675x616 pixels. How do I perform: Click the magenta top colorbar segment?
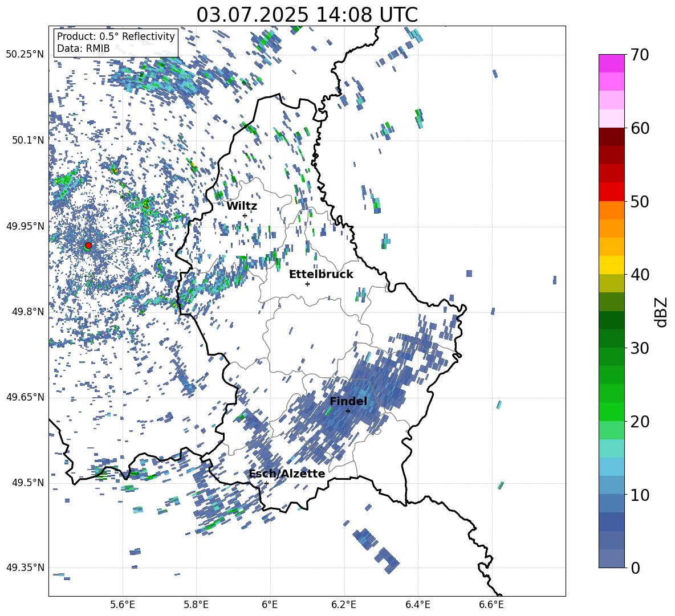coord(612,63)
